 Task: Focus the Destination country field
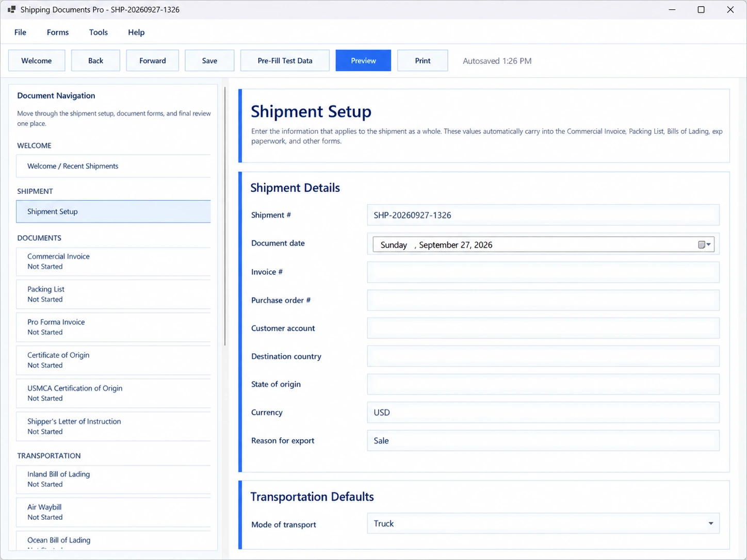tap(543, 356)
